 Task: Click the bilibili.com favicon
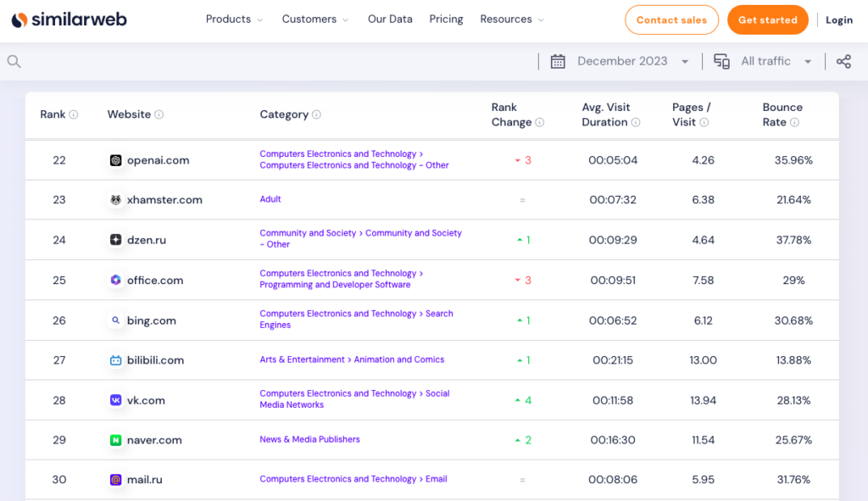click(x=115, y=360)
